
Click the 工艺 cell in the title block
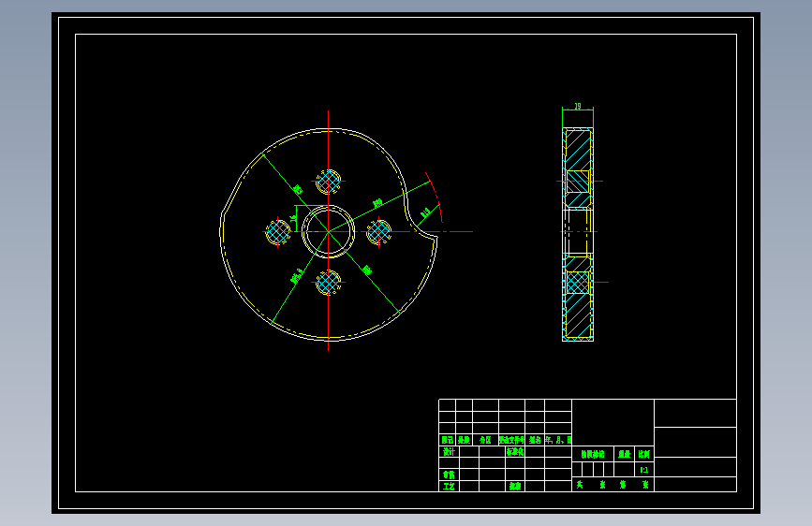click(x=449, y=486)
